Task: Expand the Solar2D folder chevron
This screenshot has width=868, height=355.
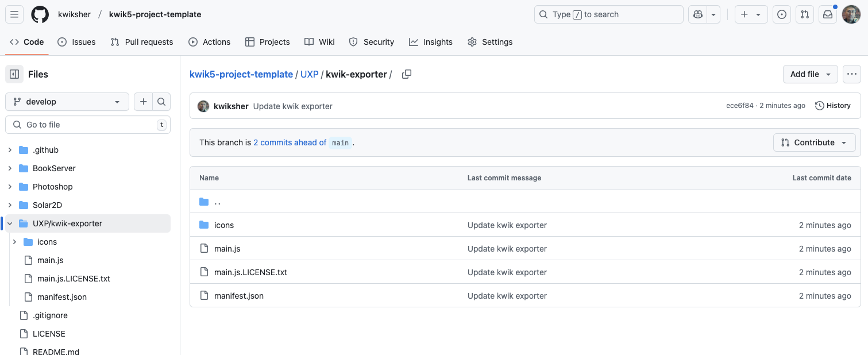Action: [x=10, y=205]
